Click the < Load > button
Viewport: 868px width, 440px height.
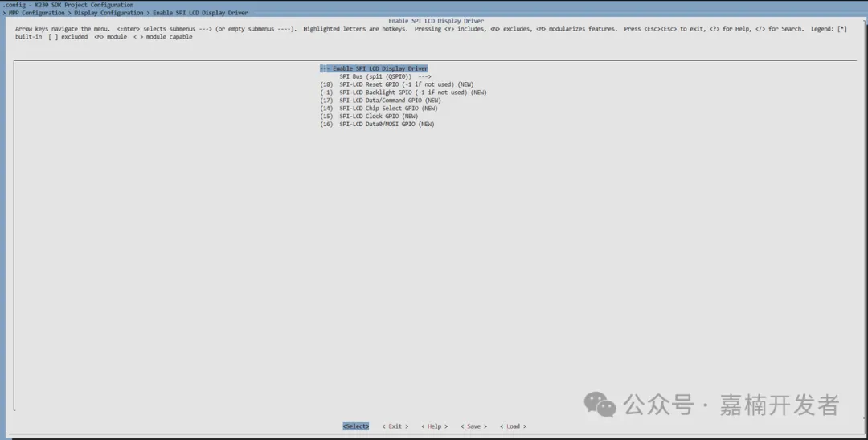[513, 426]
